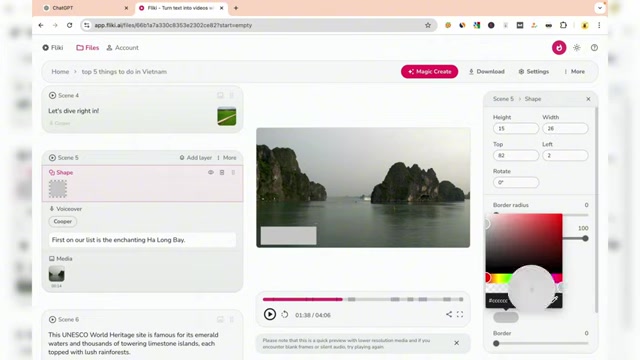Pick a color in the saturation square

[524, 243]
